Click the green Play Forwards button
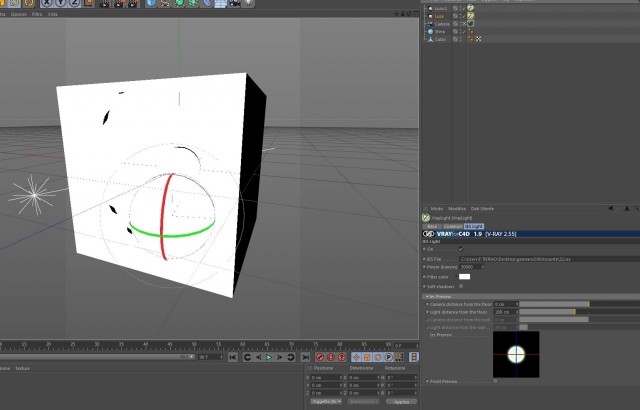 (269, 357)
